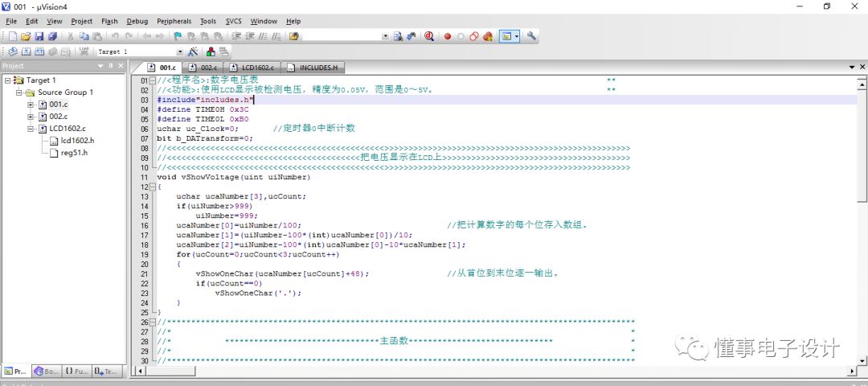Screen dimensions: 868x386
Task: Click the Build target icon
Action: 26,51
